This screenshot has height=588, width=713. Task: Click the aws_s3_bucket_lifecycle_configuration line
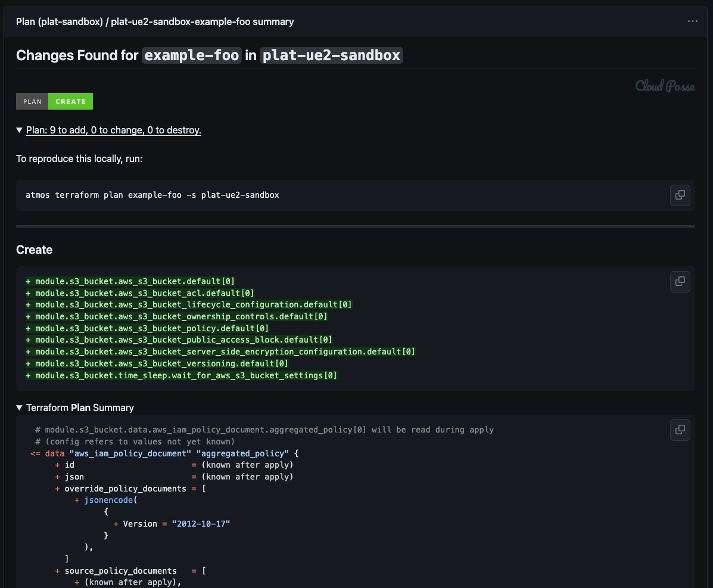(x=189, y=304)
